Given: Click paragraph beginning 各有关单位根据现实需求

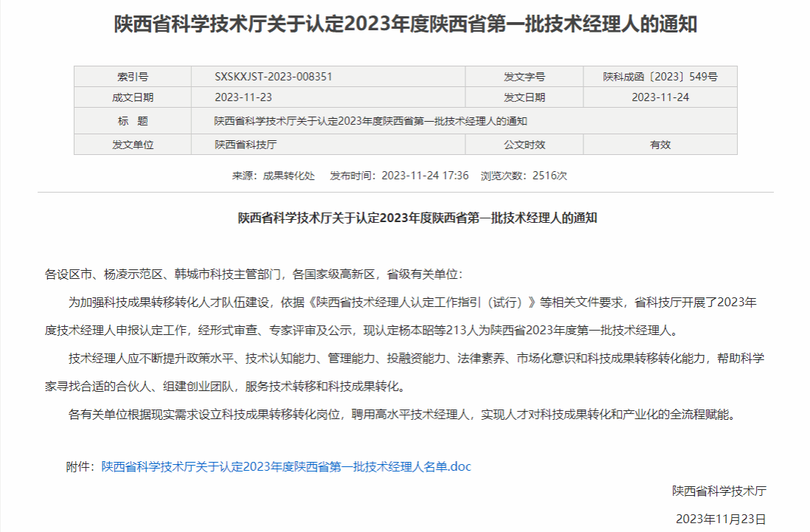Looking at the screenshot, I should point(402,414).
